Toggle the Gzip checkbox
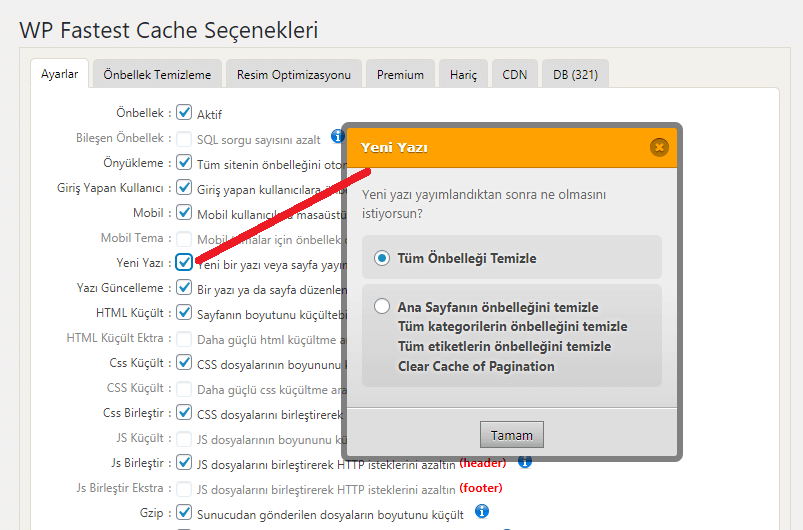Image resolution: width=803 pixels, height=530 pixels. coord(184,512)
